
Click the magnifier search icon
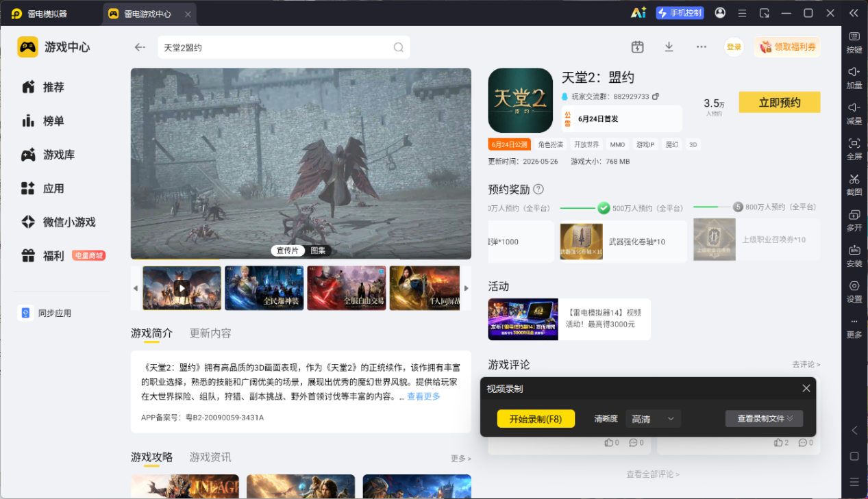(x=398, y=47)
